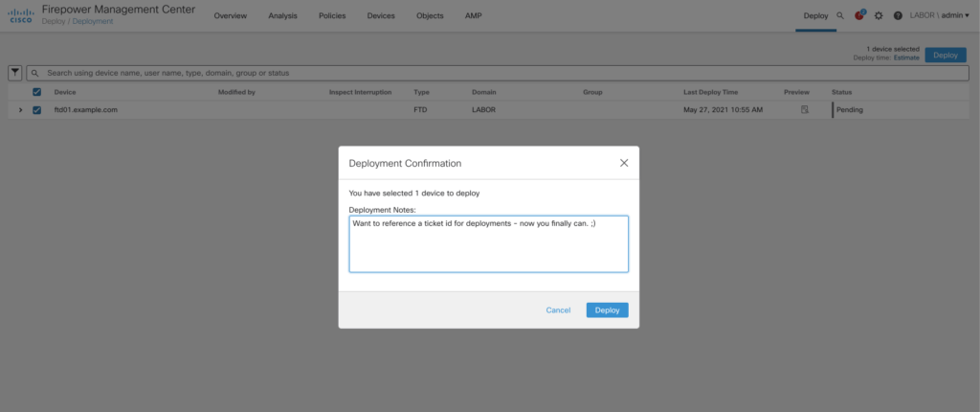Click the LABOR domain cell in the row
The image size is (980, 412).
[x=483, y=109]
